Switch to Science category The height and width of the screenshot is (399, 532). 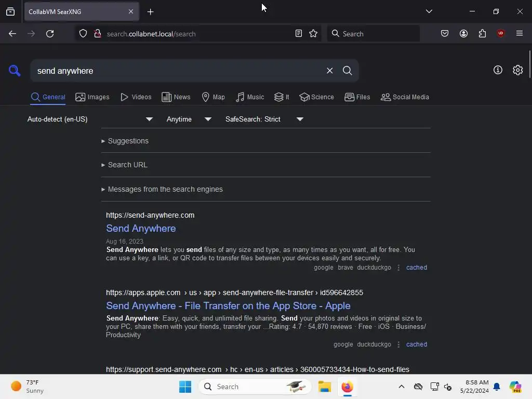pos(316,97)
